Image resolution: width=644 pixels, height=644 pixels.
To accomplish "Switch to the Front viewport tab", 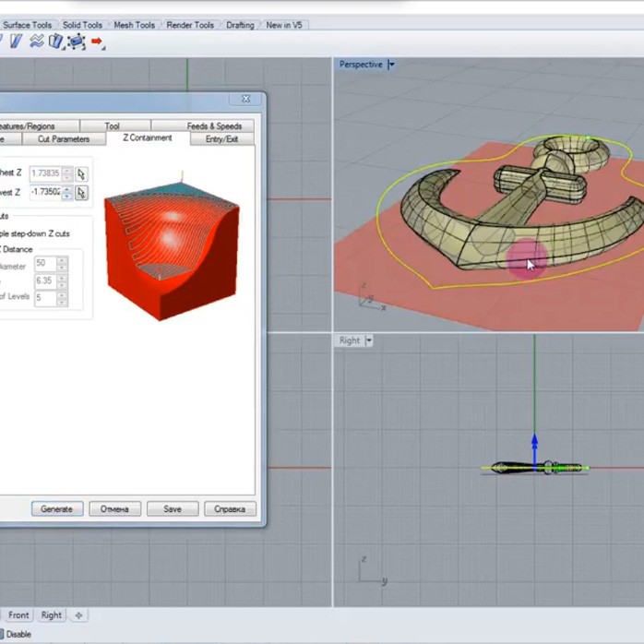I will [x=18, y=615].
